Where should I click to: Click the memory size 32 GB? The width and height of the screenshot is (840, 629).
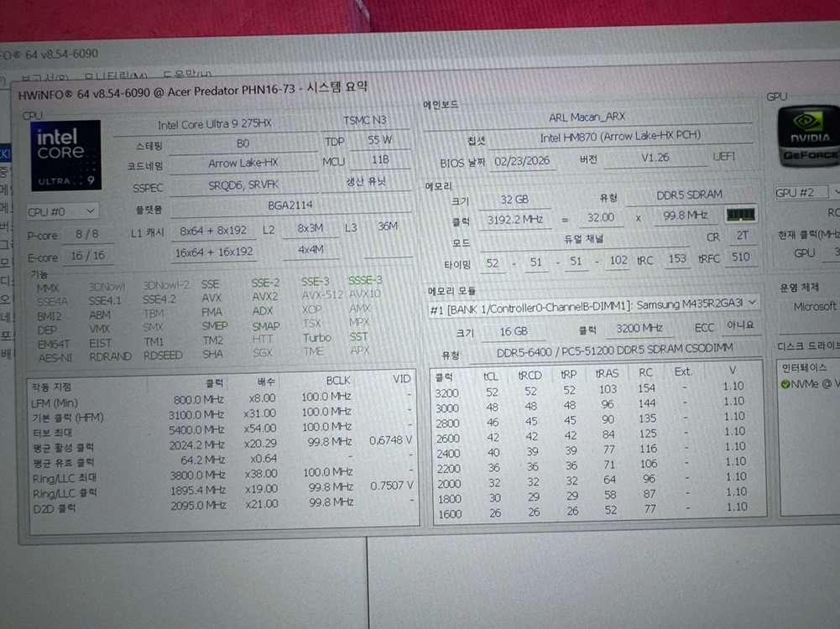514,200
